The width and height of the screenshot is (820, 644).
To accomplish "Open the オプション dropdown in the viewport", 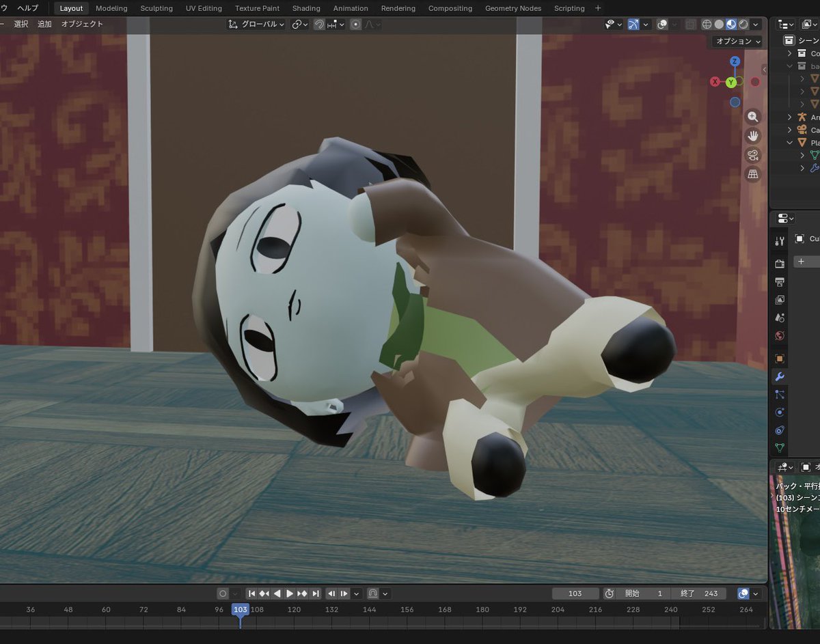I will click(737, 41).
